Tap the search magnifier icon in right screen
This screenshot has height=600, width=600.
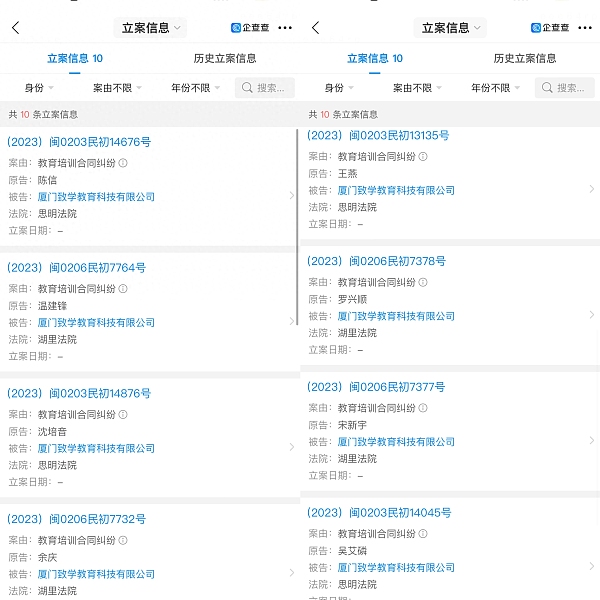coord(547,88)
